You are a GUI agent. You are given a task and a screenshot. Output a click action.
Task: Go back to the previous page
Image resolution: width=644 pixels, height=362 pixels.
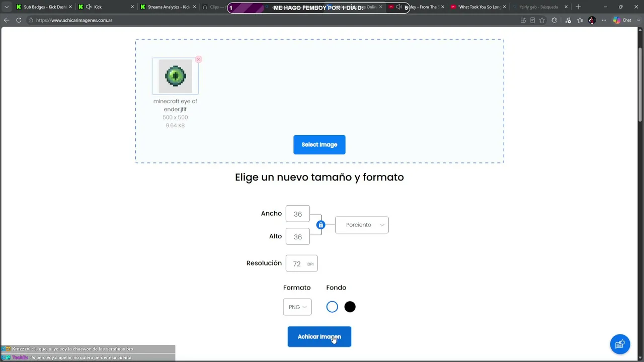7,20
